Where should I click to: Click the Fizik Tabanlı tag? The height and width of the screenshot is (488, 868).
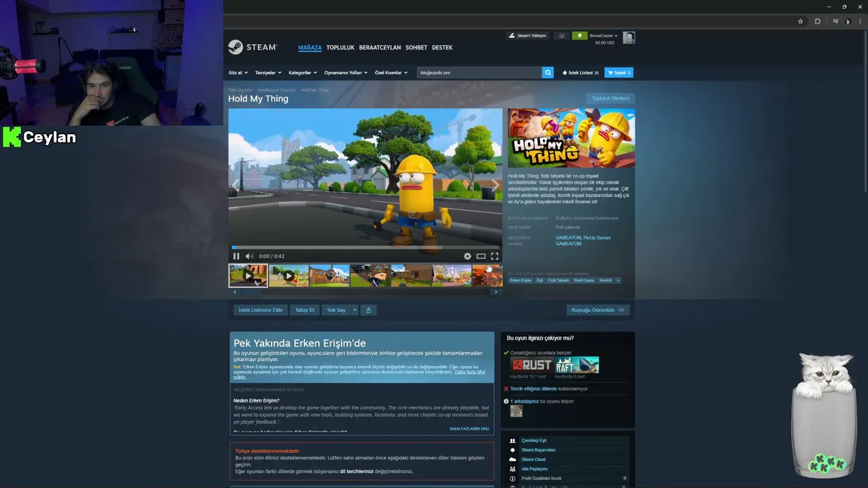click(559, 280)
